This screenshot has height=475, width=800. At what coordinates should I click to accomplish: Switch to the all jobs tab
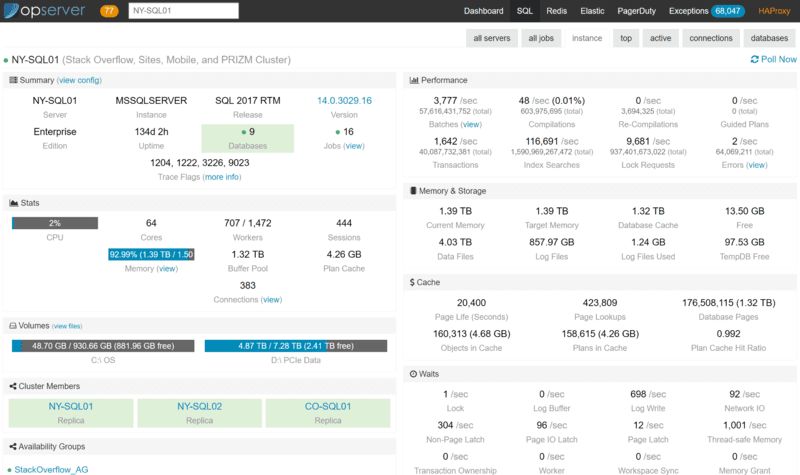pyautogui.click(x=541, y=38)
